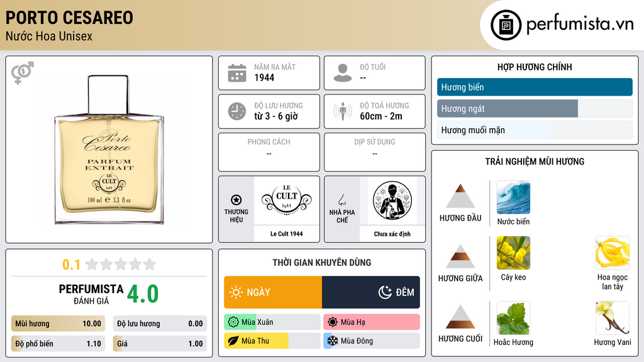Click the Chưa xác định perfumer label
The height and width of the screenshot is (362, 644).
coord(392,234)
